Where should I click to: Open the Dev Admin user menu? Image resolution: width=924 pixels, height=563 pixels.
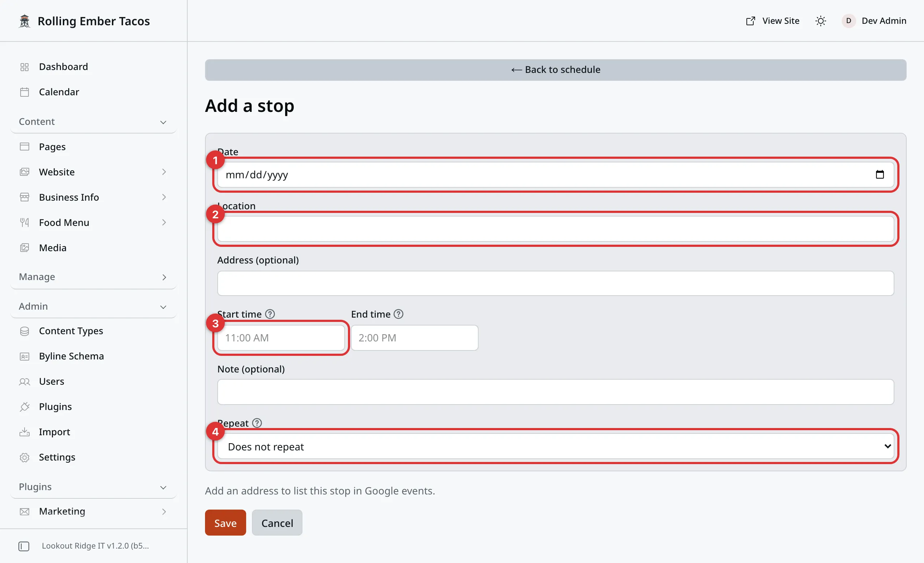[x=874, y=21]
